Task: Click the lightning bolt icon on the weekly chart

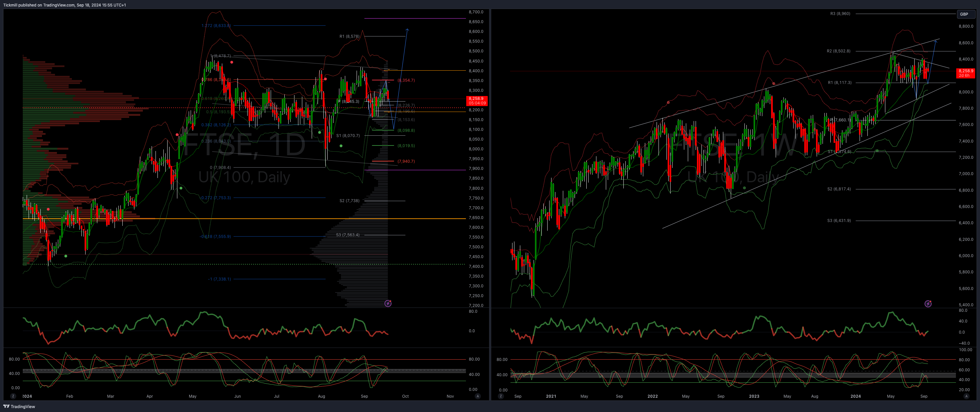Action: (928, 304)
